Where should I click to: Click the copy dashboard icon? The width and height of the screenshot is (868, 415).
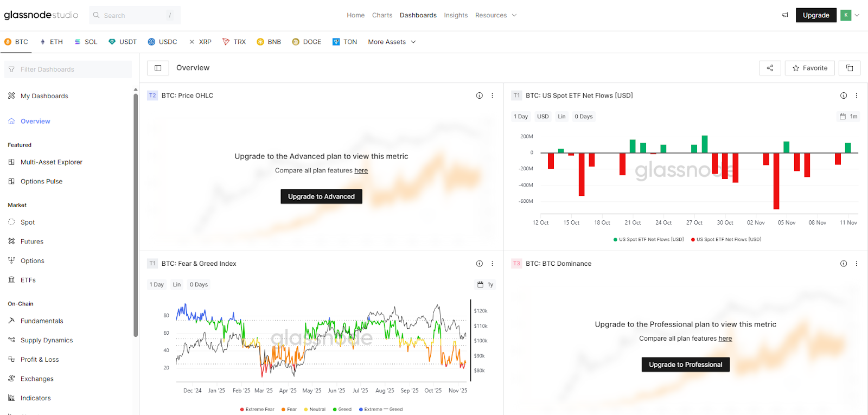(x=850, y=68)
